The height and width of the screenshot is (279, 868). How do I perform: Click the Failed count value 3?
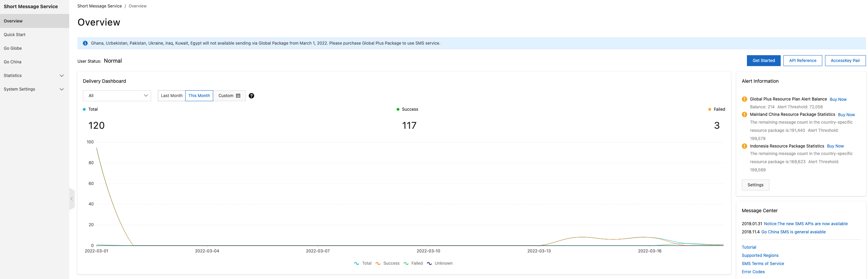tap(717, 125)
